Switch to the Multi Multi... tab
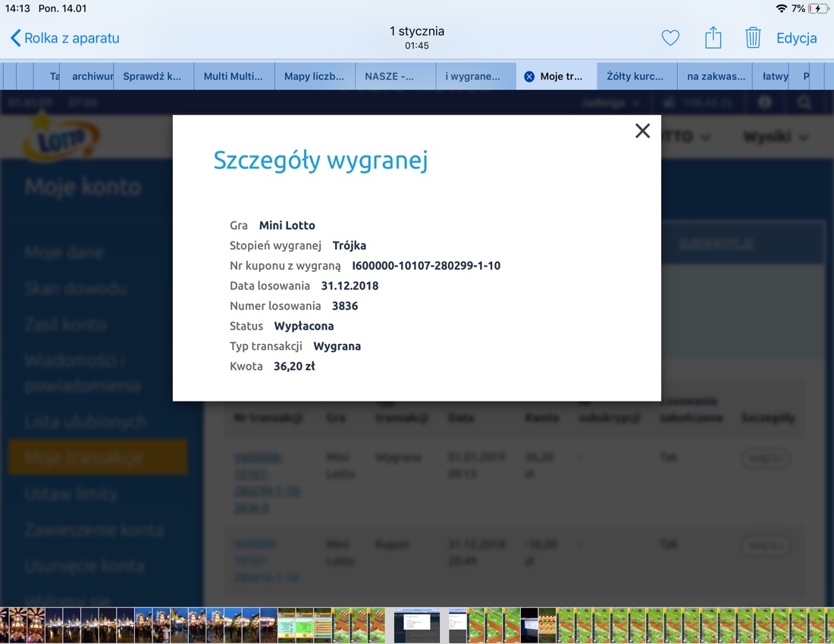This screenshot has width=834, height=644. click(x=234, y=77)
